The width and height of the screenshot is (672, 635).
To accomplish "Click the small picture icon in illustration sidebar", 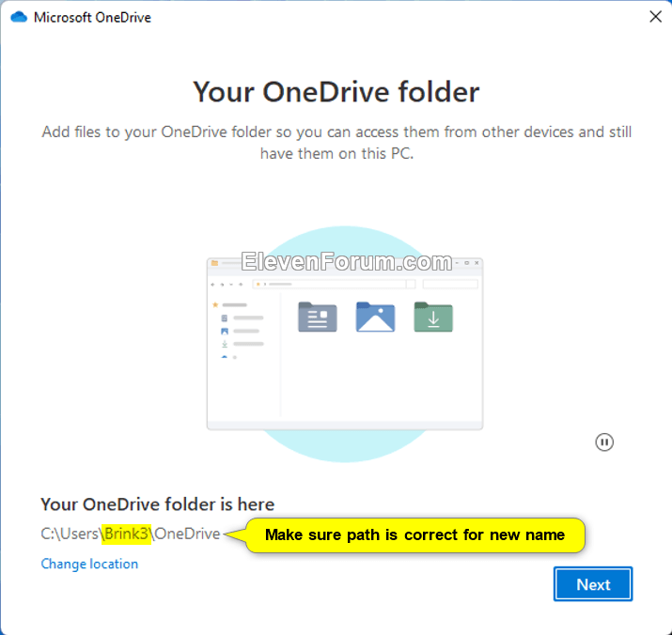I will click(x=224, y=332).
